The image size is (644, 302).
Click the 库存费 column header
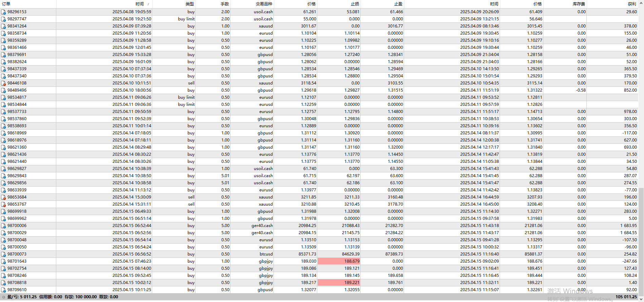pyautogui.click(x=579, y=4)
